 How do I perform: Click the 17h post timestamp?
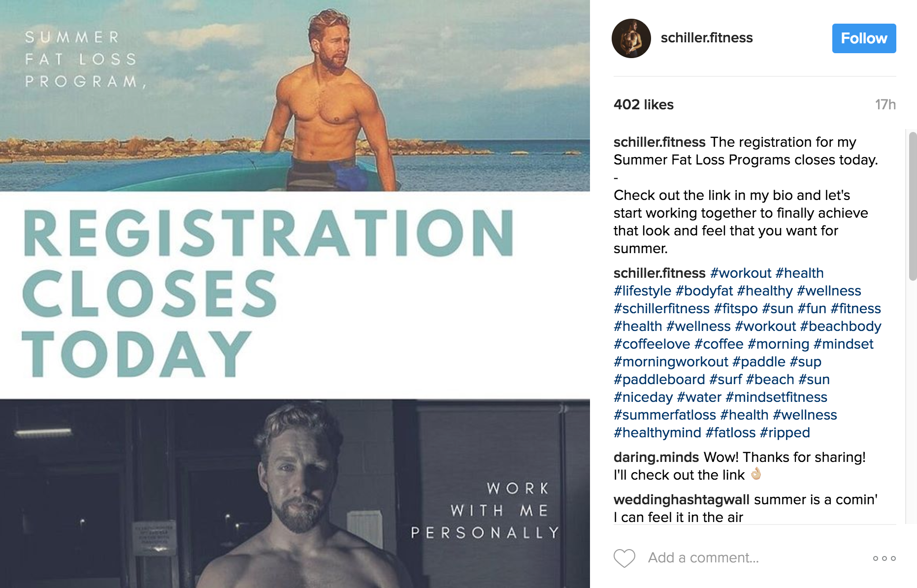(x=885, y=105)
